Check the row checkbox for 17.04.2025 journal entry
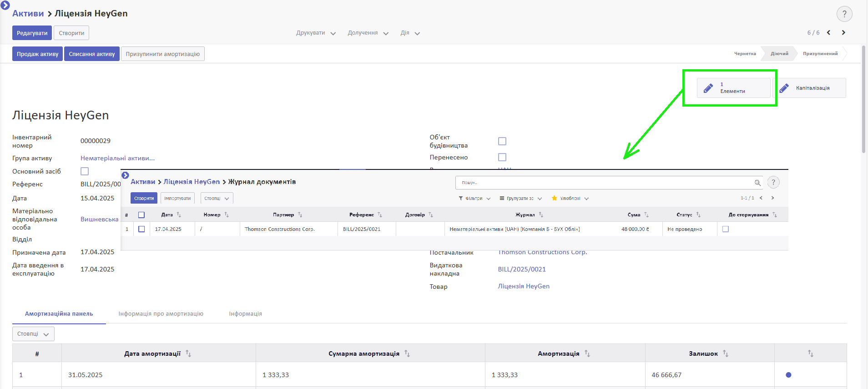868x389 pixels. coord(141,229)
